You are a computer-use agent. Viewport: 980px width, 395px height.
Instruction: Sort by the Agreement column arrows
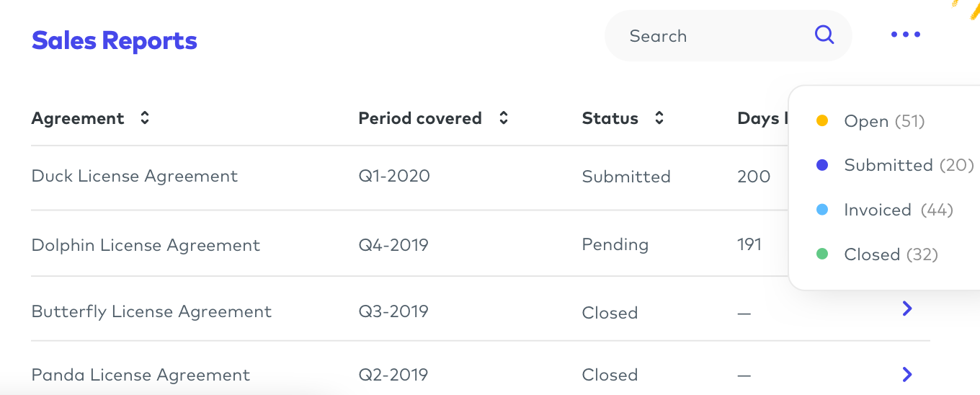click(145, 118)
